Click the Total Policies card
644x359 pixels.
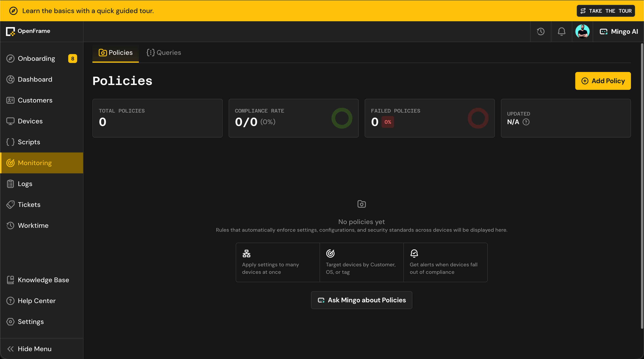click(158, 118)
